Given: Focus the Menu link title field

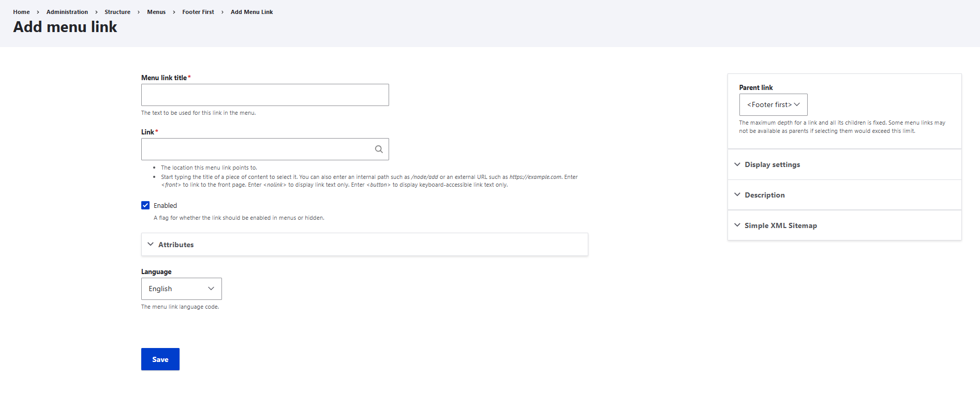Looking at the screenshot, I should (265, 95).
